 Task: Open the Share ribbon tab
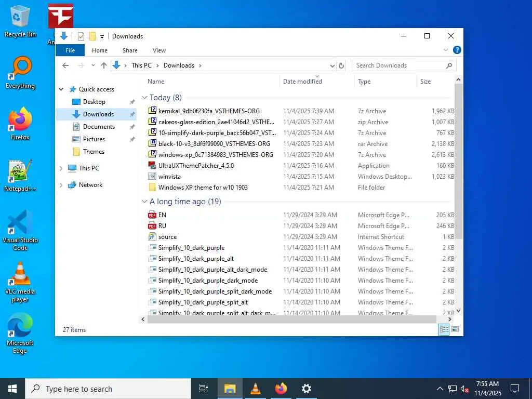[130, 50]
